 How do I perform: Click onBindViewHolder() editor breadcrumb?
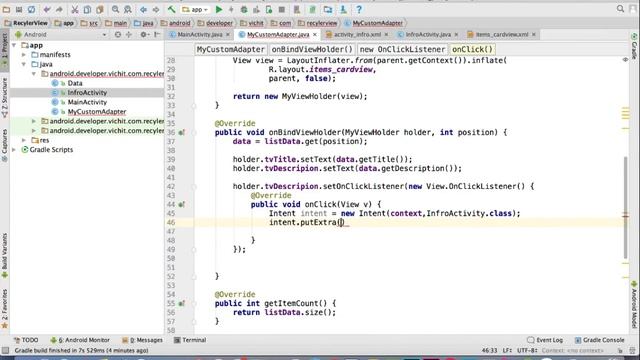(312, 49)
